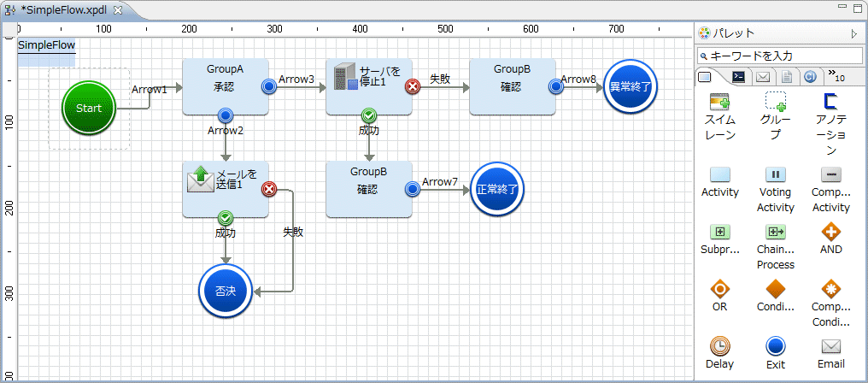Viewport: 868px width, 383px height.
Task: Open the document palette tab
Action: (787, 77)
